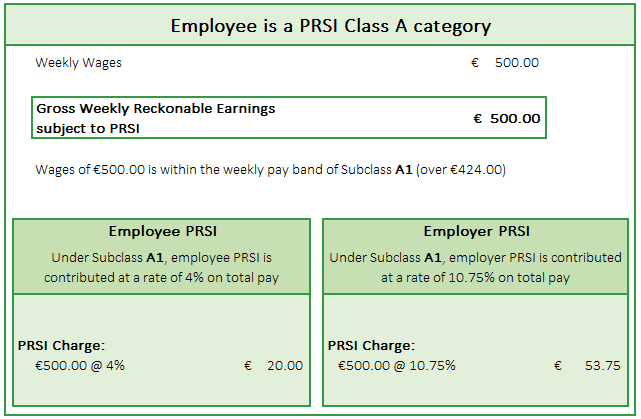Click bold A1 in the weekly pay band sentence
This screenshot has height=419, width=641.
(x=404, y=169)
